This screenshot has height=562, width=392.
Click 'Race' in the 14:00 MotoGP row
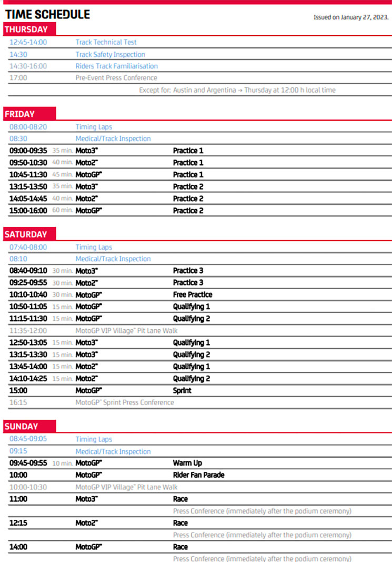180,547
